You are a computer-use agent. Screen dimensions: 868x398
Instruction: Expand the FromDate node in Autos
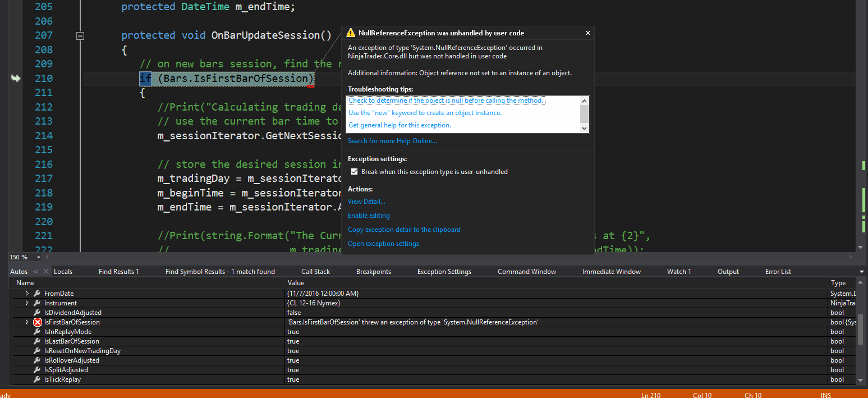[27, 294]
